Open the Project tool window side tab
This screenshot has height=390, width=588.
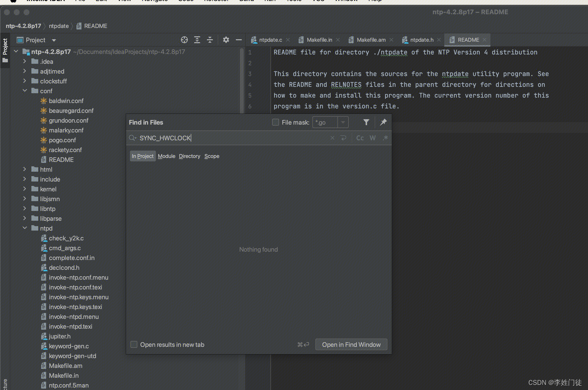coord(5,50)
